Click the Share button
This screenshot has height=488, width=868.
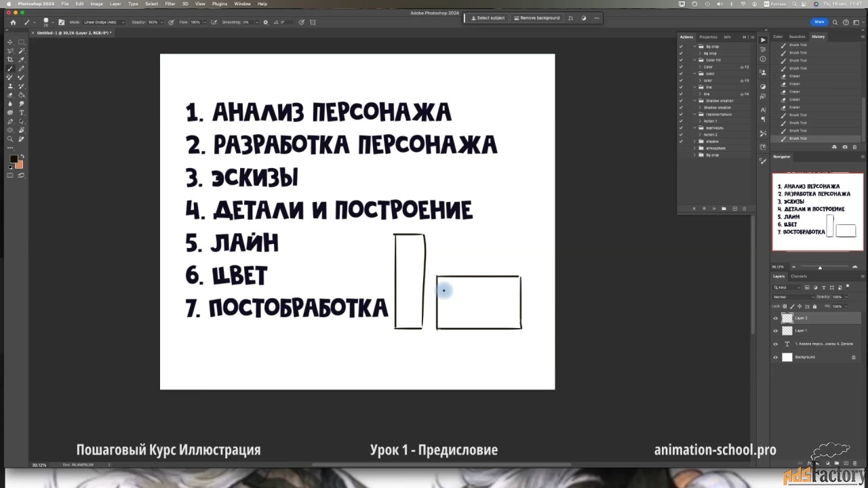click(x=820, y=22)
